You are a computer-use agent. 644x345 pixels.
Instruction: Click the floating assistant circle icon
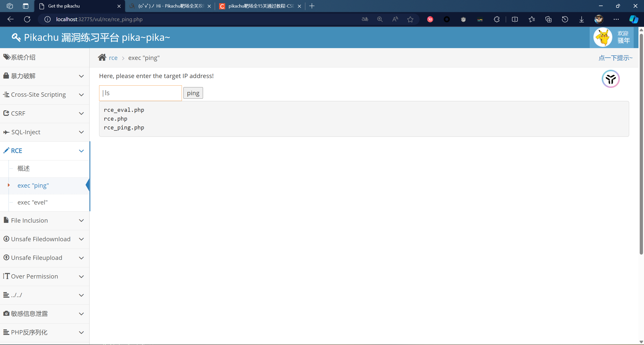coord(611,79)
